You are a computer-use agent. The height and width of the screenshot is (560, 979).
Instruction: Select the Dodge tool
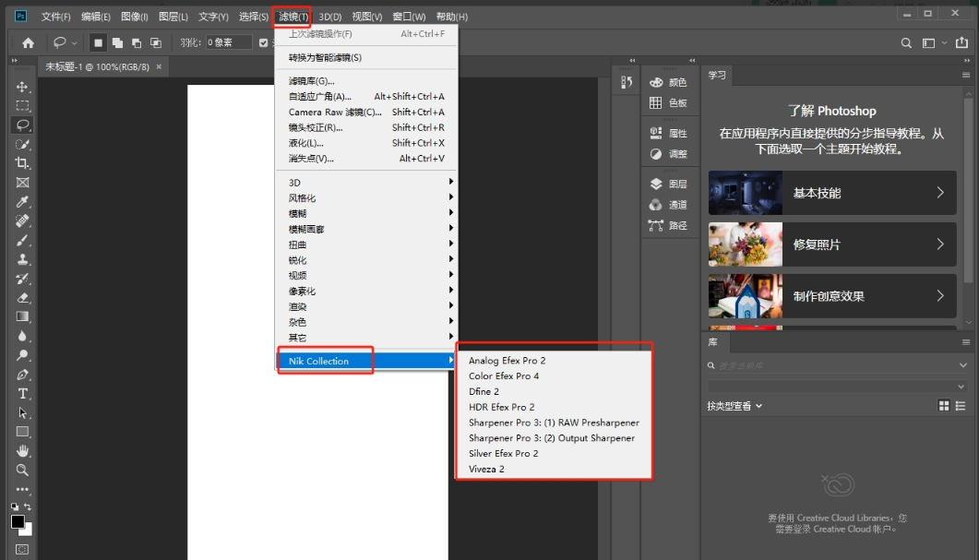tap(22, 355)
